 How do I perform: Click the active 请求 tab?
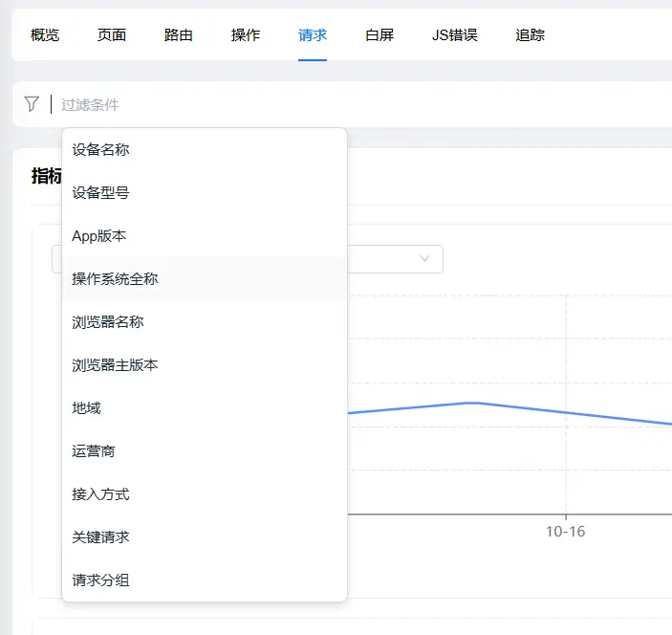pos(313,35)
